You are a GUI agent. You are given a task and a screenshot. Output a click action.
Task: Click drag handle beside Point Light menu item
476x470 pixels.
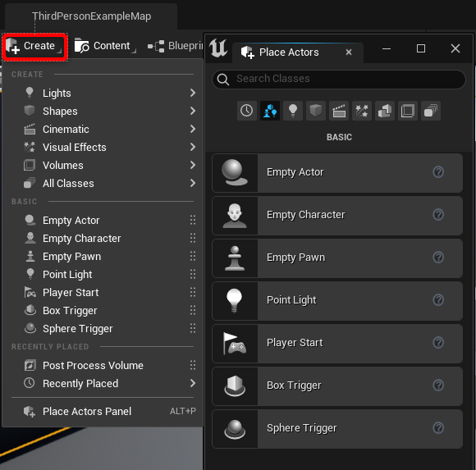point(193,274)
